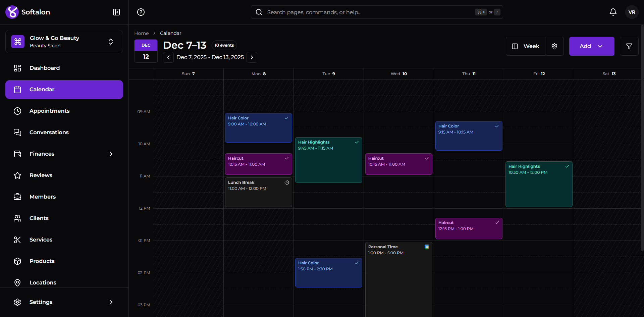The image size is (644, 317).
Task: Select the Sat 13 day header
Action: [x=609, y=74]
